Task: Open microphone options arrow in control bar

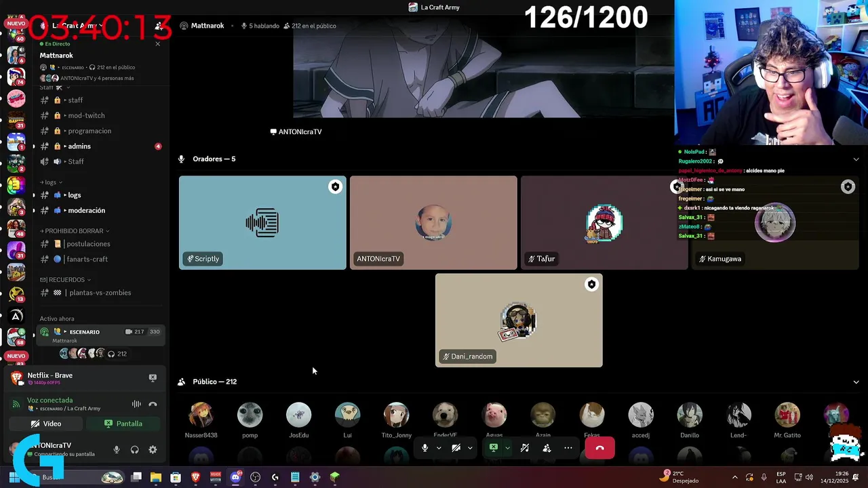Action: [439, 448]
